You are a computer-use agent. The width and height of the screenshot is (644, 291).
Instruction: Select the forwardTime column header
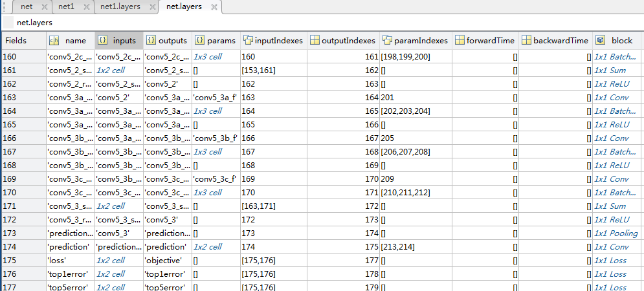pos(485,41)
